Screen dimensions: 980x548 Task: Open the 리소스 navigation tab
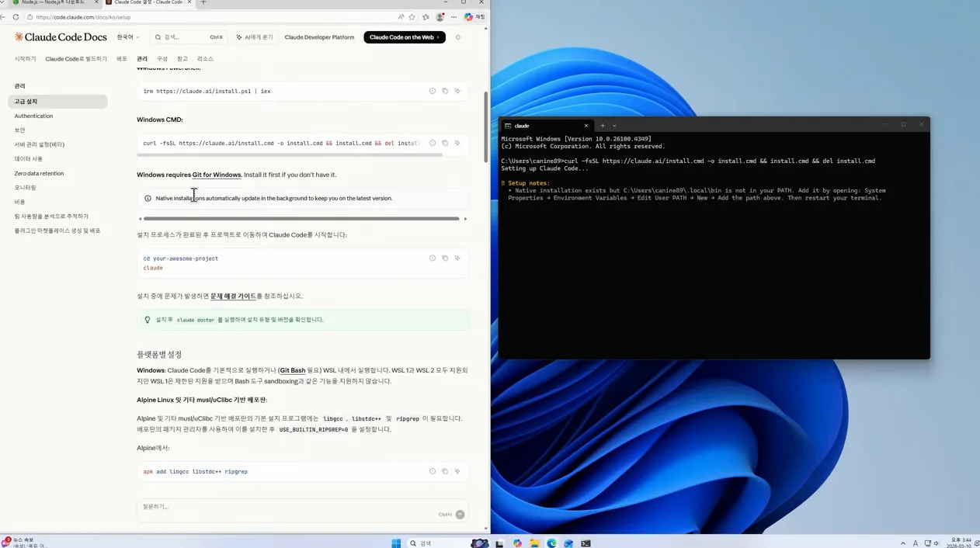(x=205, y=59)
